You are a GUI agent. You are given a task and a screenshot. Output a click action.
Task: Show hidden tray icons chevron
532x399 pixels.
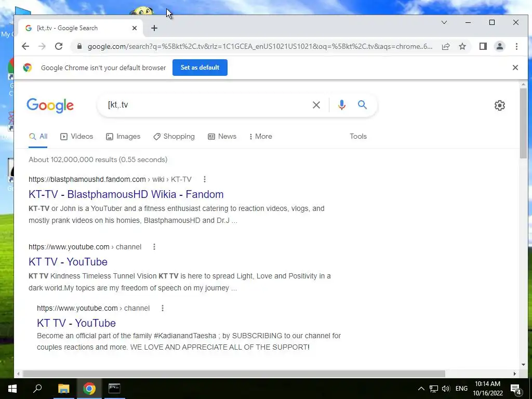[421, 389]
